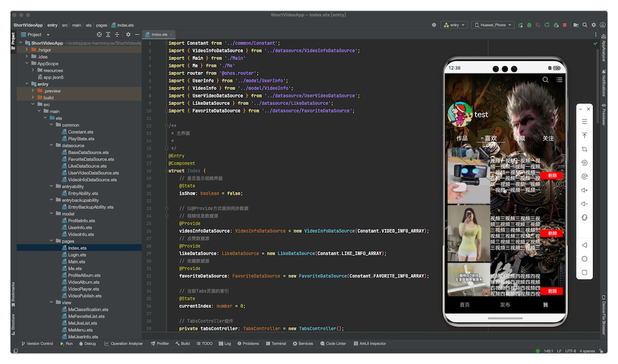The height and width of the screenshot is (364, 618).
Task: Rotate emulator screen left icon
Action: point(584,163)
